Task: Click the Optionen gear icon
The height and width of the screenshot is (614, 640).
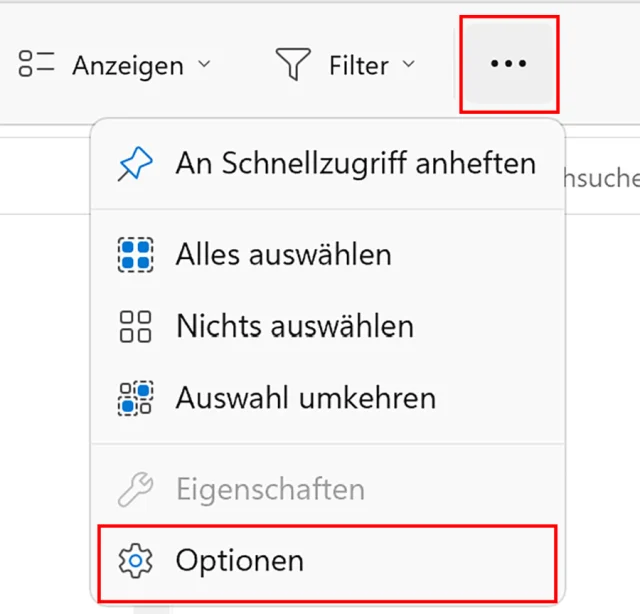Action: click(135, 560)
